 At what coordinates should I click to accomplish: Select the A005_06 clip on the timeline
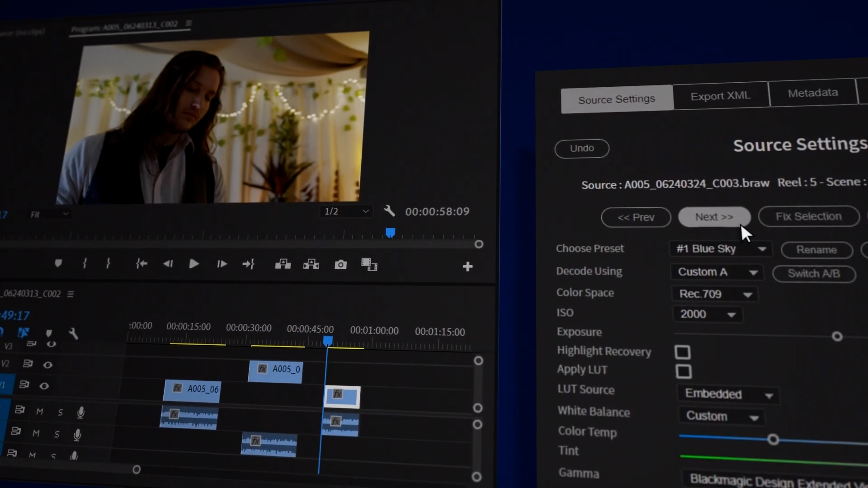tap(192, 389)
